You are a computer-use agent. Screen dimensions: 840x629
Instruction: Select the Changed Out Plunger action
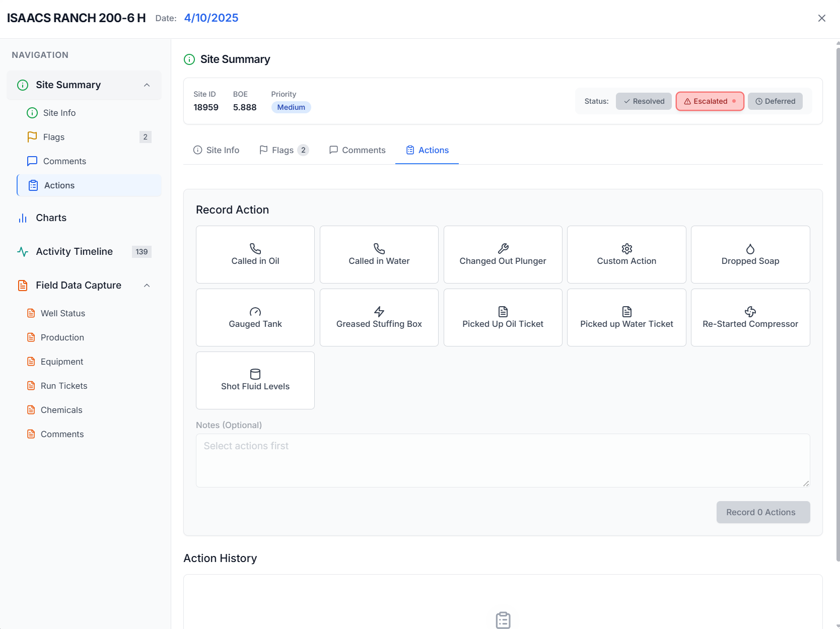[x=502, y=254]
